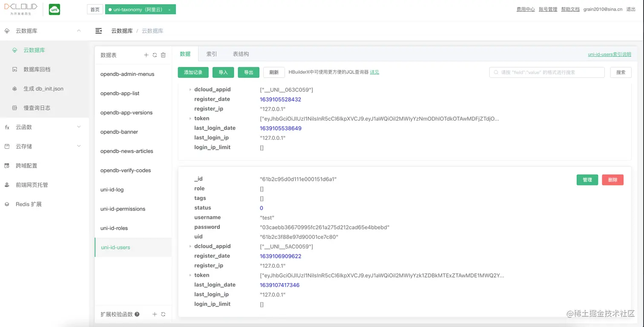Click 退出 to log out
The image size is (644, 327).
pos(631,9)
